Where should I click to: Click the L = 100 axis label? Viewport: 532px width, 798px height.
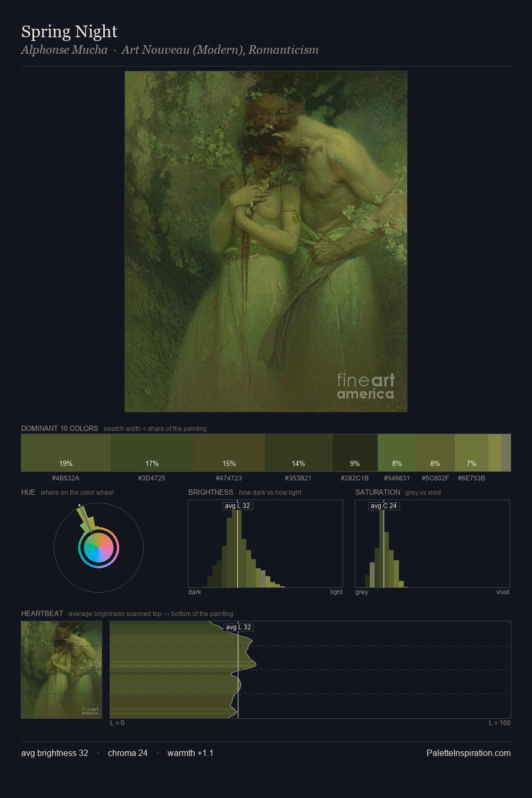500,723
